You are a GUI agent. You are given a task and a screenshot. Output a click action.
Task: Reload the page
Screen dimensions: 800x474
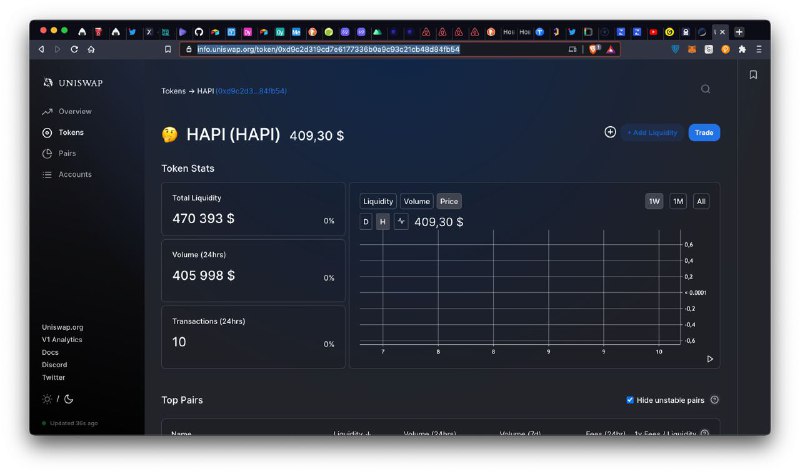[x=74, y=49]
